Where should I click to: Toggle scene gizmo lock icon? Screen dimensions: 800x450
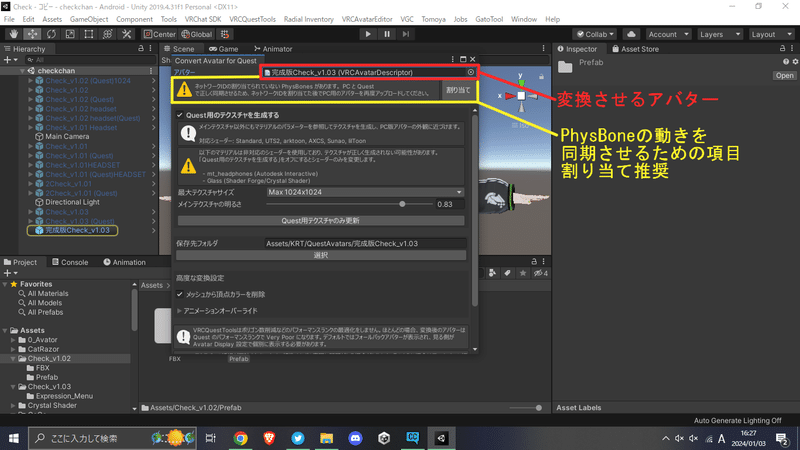point(541,77)
